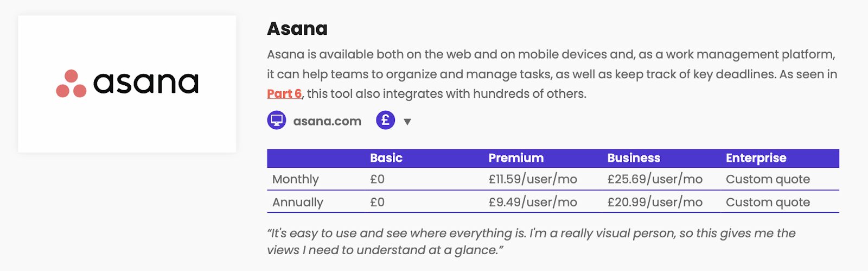Click the Asana heading title
868x271 pixels.
[x=297, y=28]
